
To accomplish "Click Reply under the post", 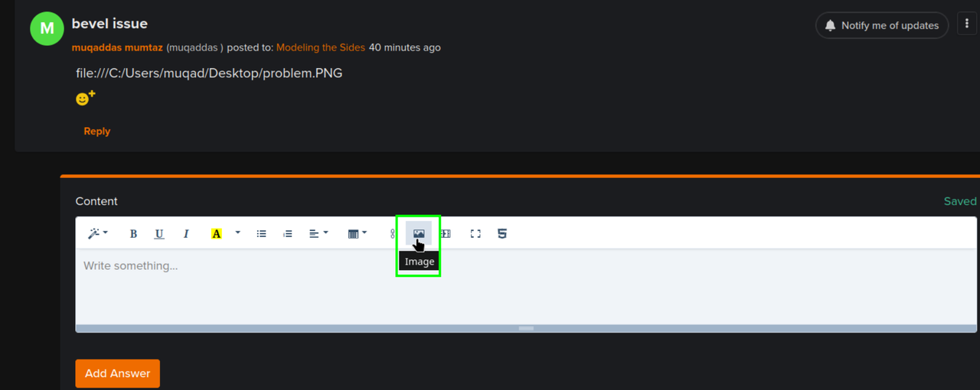I will [x=96, y=132].
